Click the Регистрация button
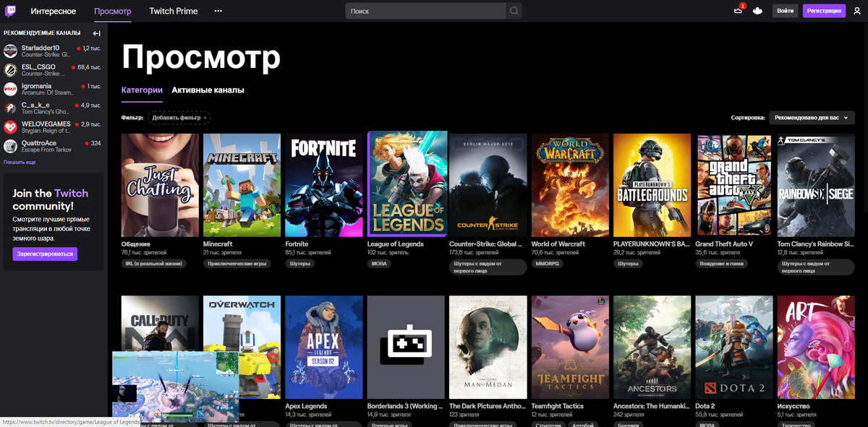The image size is (868, 427). coord(824,11)
